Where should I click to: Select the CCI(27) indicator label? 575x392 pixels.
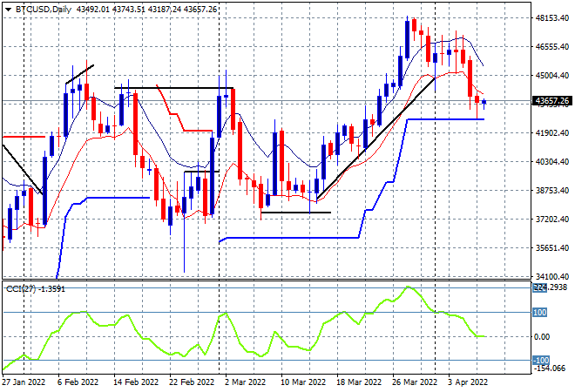pos(21,289)
